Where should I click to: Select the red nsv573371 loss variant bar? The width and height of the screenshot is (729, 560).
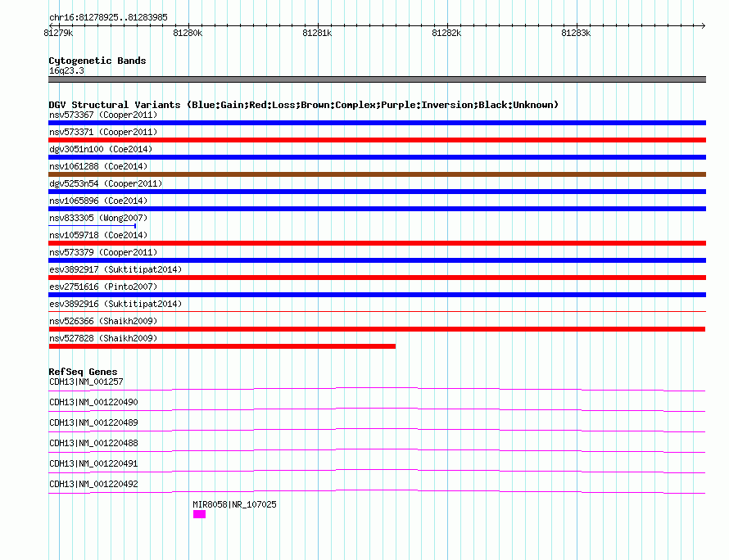[377, 140]
